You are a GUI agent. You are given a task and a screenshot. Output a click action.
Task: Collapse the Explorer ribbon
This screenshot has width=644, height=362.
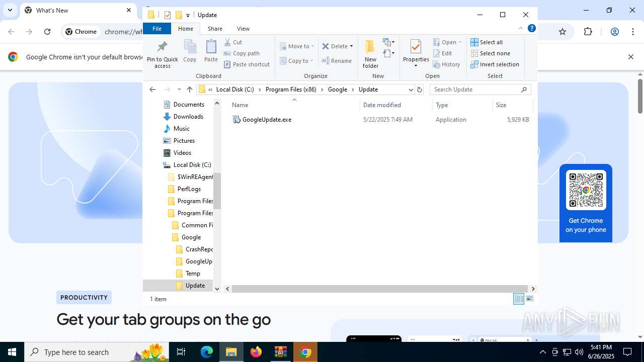(521, 28)
